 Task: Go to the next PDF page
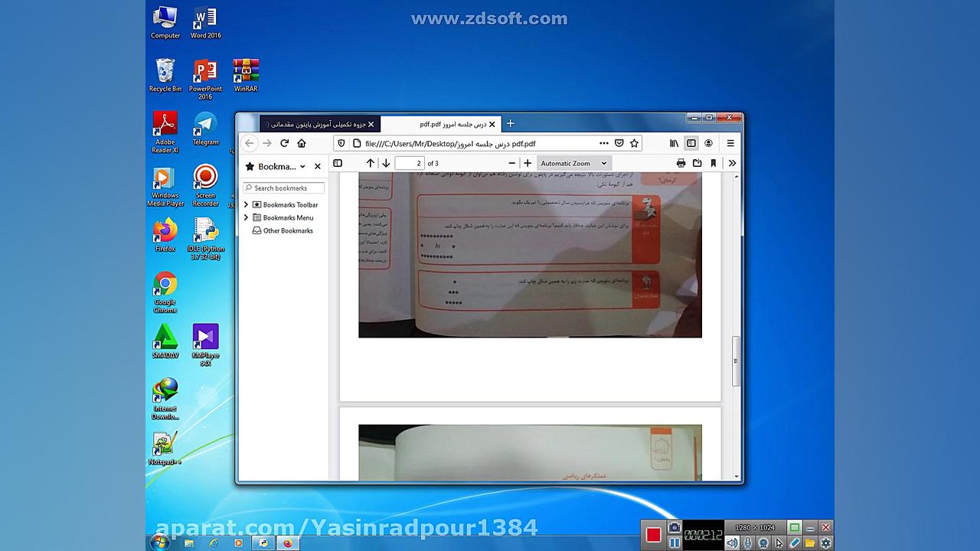[386, 163]
